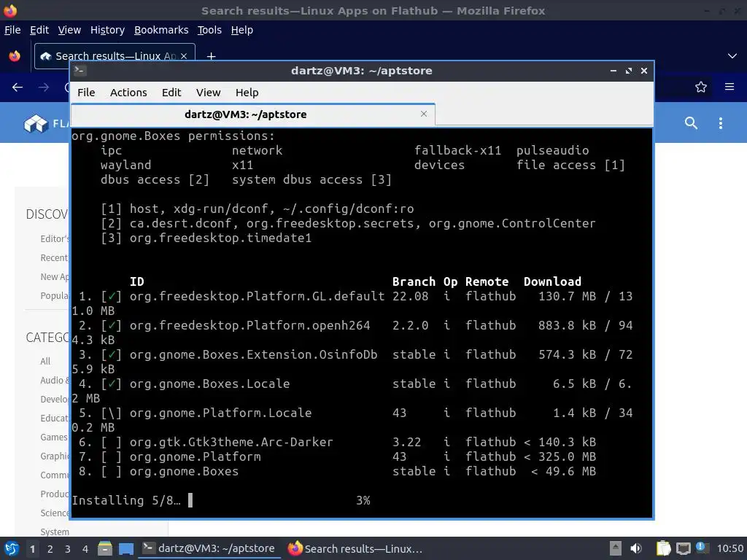The image size is (747, 560).
Task: Activate the terminal taskbar button
Action: coord(209,548)
